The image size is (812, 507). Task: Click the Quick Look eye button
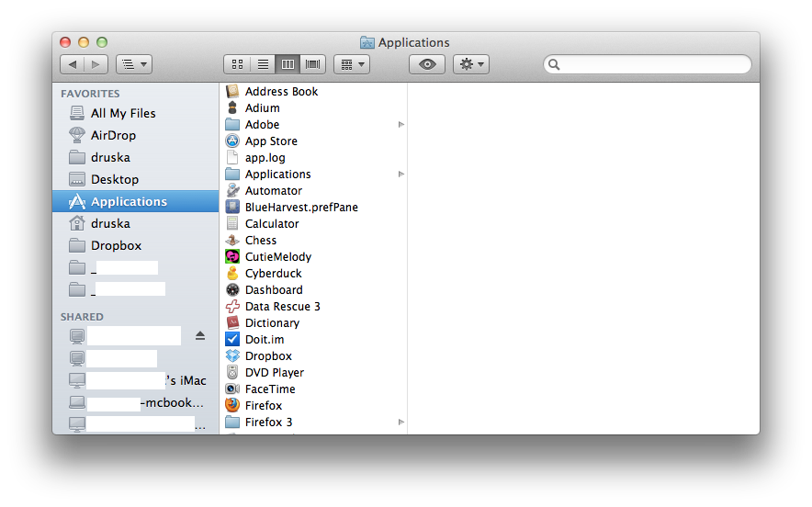coord(427,64)
